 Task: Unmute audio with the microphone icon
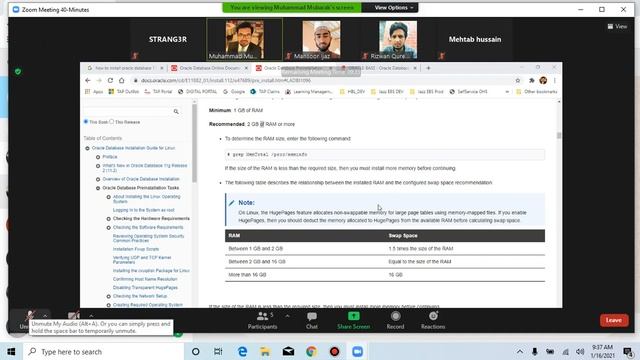[x=29, y=316]
